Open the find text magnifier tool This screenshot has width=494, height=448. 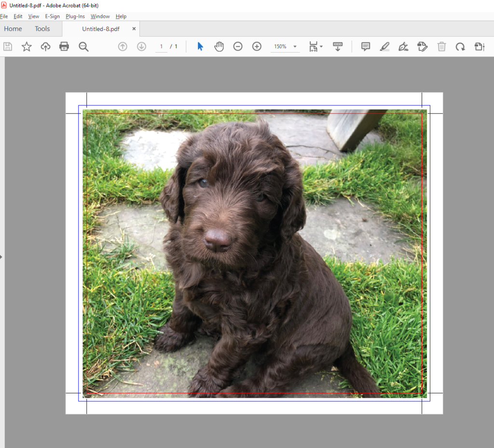(x=83, y=46)
